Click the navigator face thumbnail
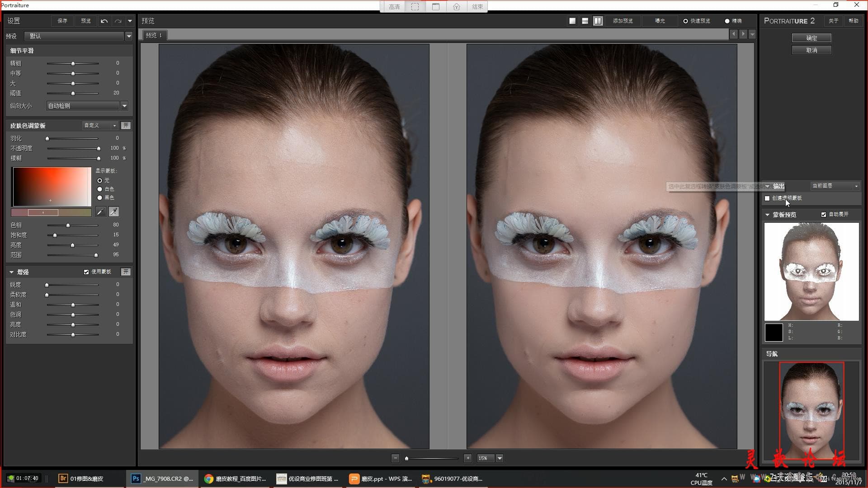The image size is (868, 488). [x=811, y=411]
